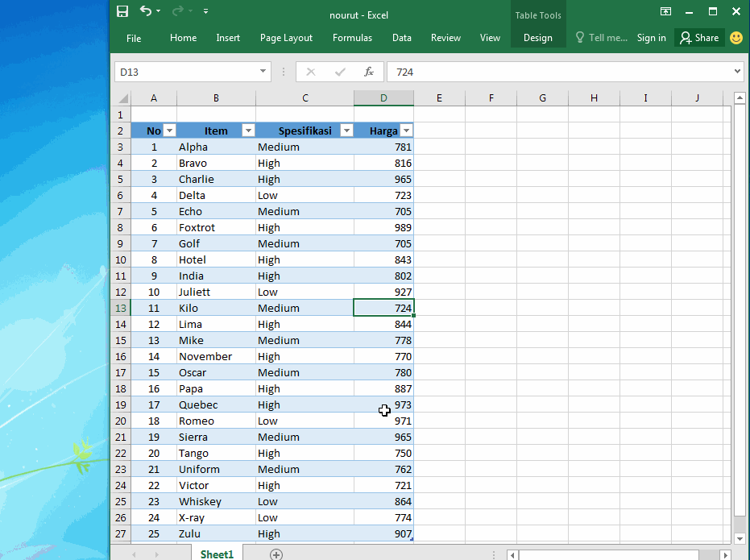This screenshot has height=560, width=750.
Task: Open the Spesifikasi filter dropdown
Action: click(346, 130)
